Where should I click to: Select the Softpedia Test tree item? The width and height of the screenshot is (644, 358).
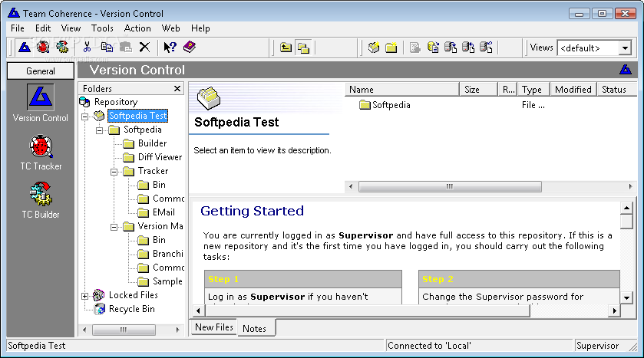tap(137, 116)
